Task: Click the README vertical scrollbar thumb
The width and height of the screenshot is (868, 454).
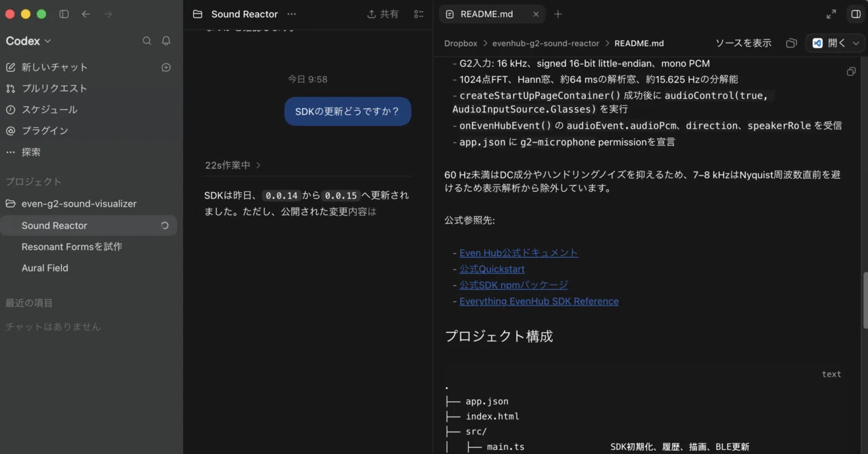Action: [865, 300]
